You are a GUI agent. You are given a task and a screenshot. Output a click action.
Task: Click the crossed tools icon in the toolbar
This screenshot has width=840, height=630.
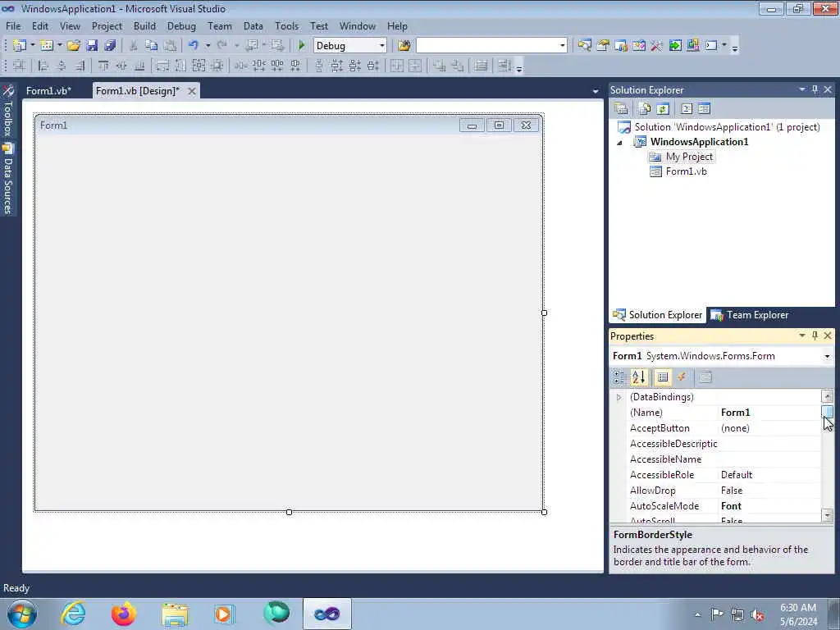(x=656, y=46)
